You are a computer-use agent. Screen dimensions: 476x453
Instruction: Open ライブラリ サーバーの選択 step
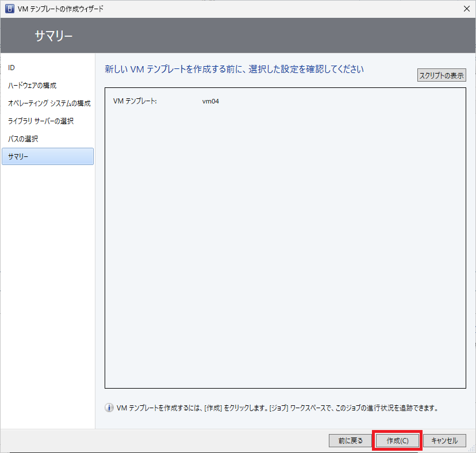41,121
